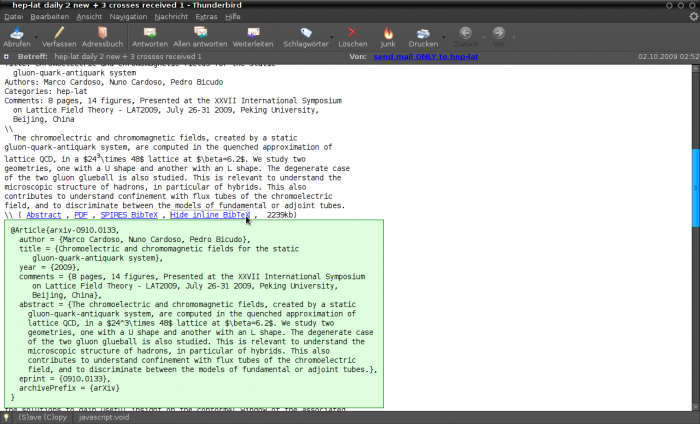Screen dimensions: 700x424
Task: Print the message with Drucken
Action: pos(423,37)
